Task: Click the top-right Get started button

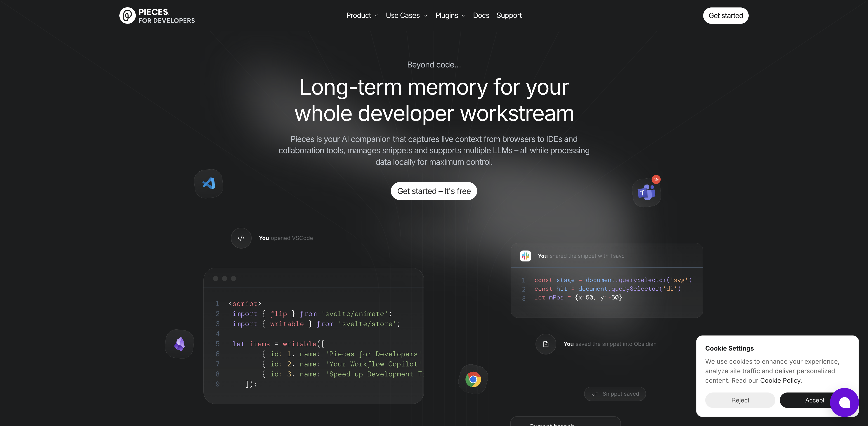Action: (726, 15)
